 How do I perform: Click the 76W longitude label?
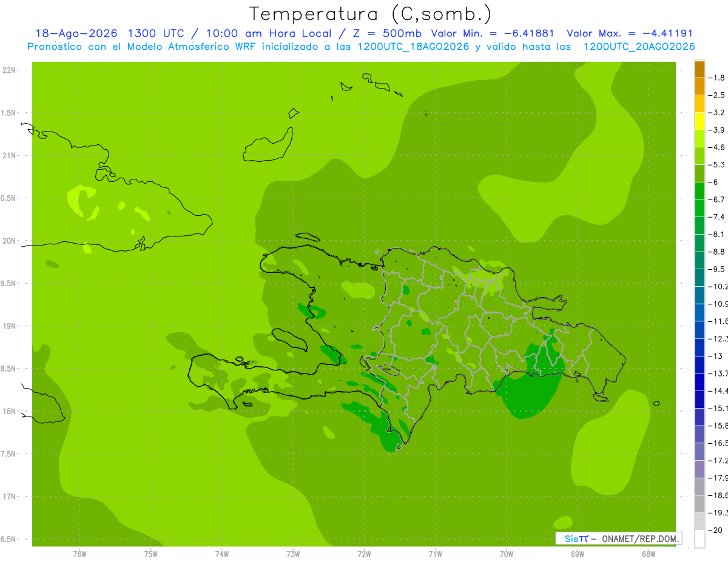click(x=79, y=554)
